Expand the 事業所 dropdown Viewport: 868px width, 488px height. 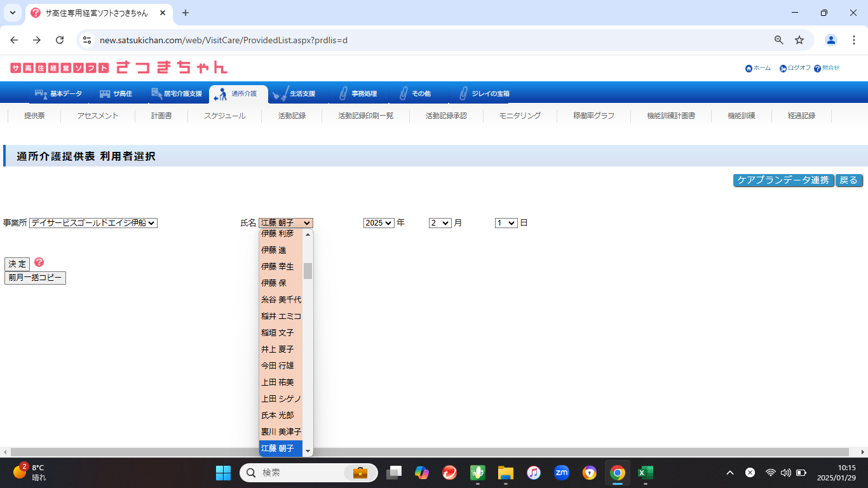point(93,223)
